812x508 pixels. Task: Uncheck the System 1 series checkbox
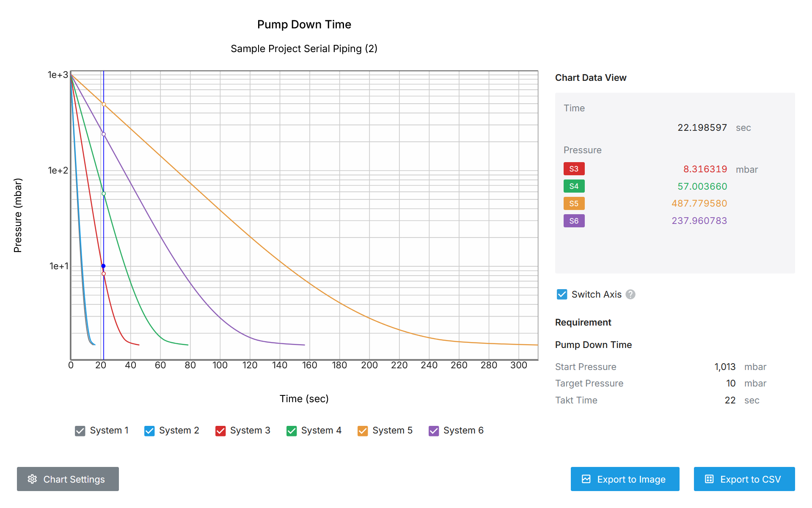[x=80, y=431]
